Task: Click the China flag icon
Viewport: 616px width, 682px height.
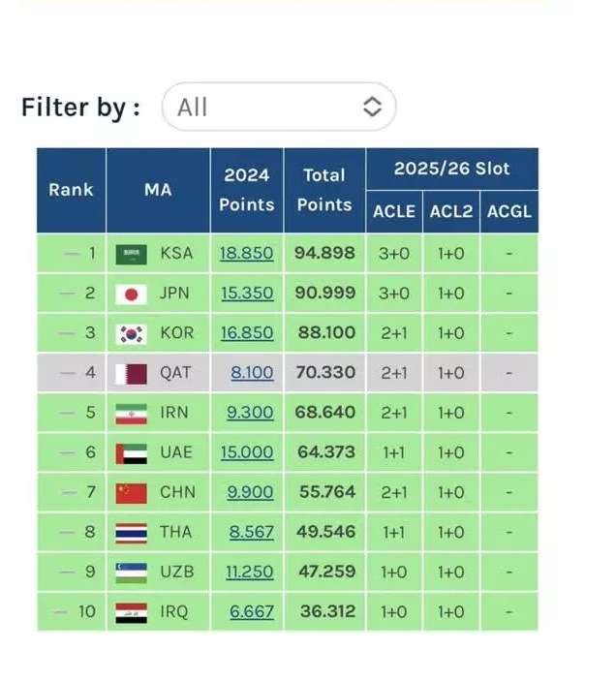Action: point(131,492)
